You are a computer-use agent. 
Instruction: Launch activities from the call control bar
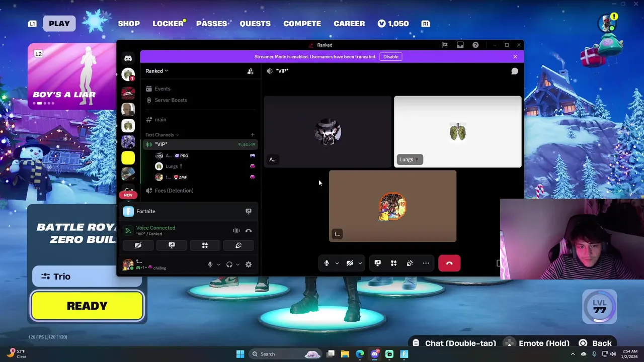393,263
